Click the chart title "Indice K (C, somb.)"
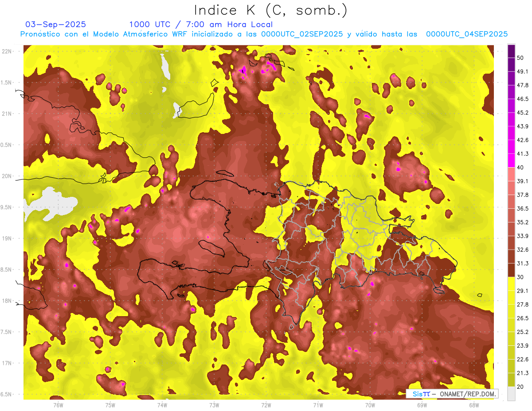This screenshot has width=532, height=411. [271, 10]
